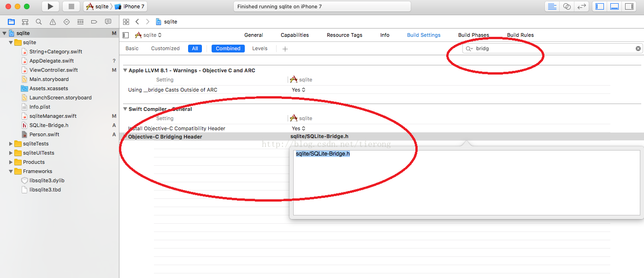
Task: Collapse the sqlite source folder
Action: point(11,42)
